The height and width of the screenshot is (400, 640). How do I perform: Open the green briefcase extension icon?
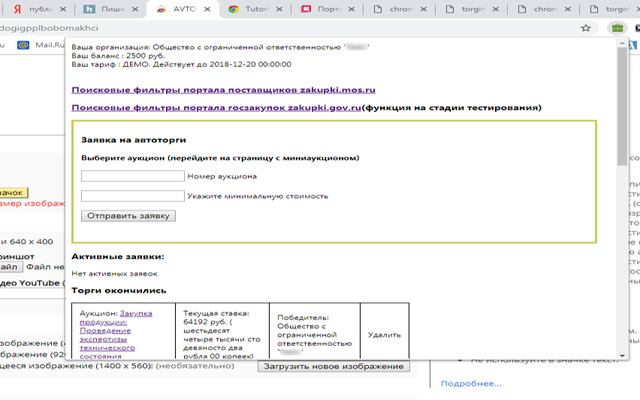[617, 28]
